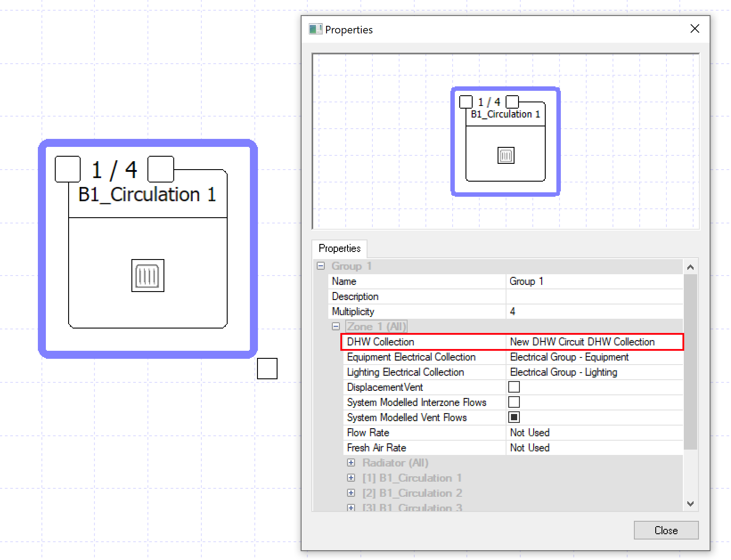
Task: Select the DisplacementVent label
Action: 385,387
